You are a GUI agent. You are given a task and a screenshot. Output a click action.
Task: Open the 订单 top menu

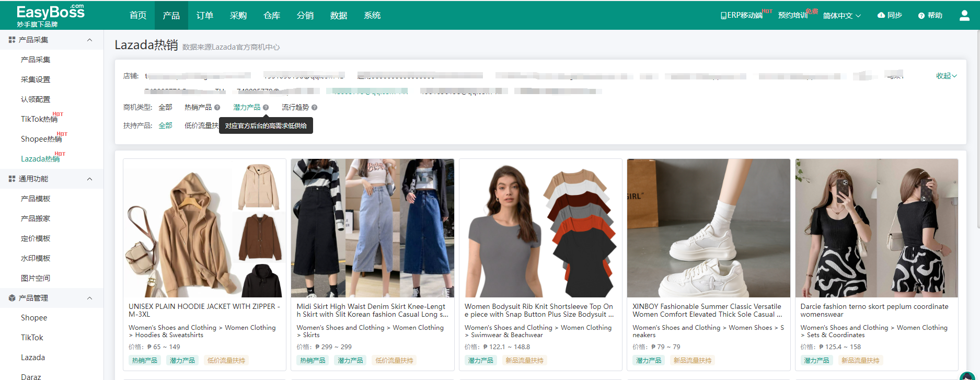(x=205, y=16)
